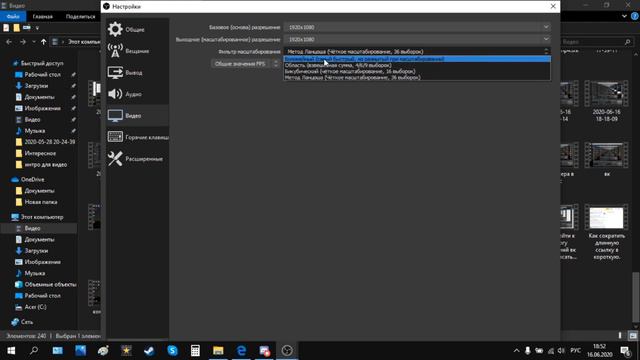Screen dimensions: 640x360
Task: Open Загрузки under quick access
Action: pos(32,86)
